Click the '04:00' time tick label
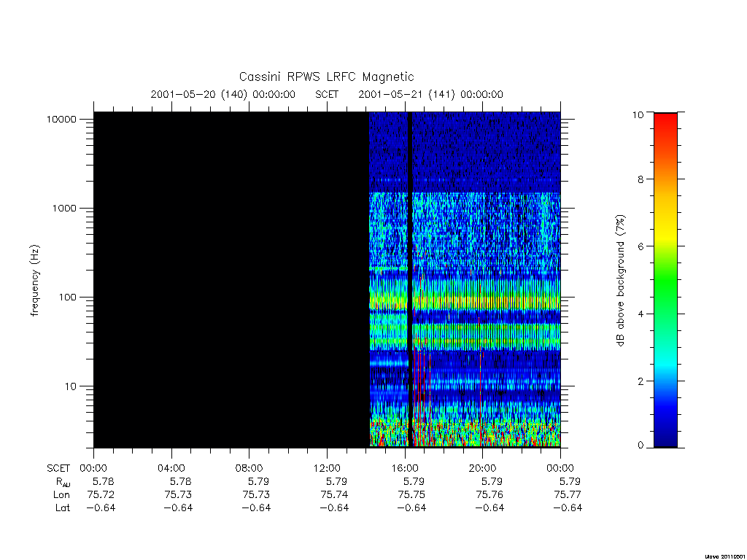The image size is (747, 560). coord(171,468)
